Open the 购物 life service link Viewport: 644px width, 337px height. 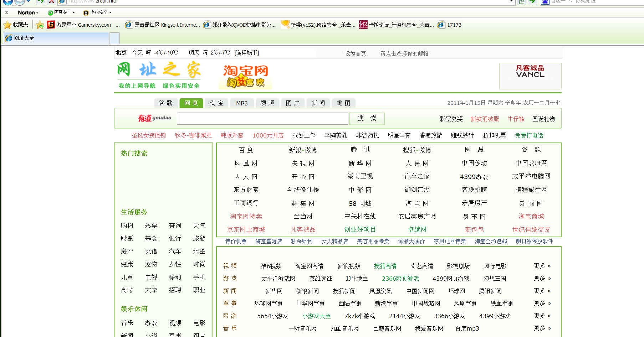click(127, 225)
